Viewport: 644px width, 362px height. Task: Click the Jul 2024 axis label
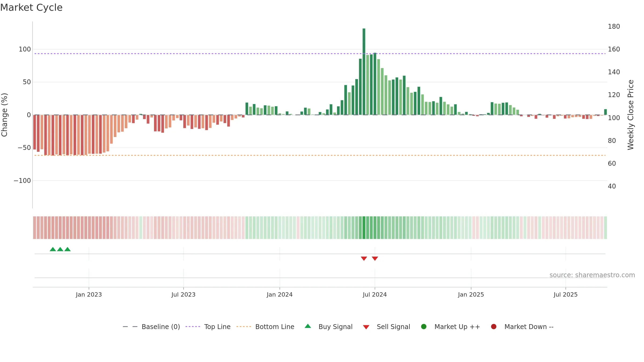pyautogui.click(x=375, y=295)
